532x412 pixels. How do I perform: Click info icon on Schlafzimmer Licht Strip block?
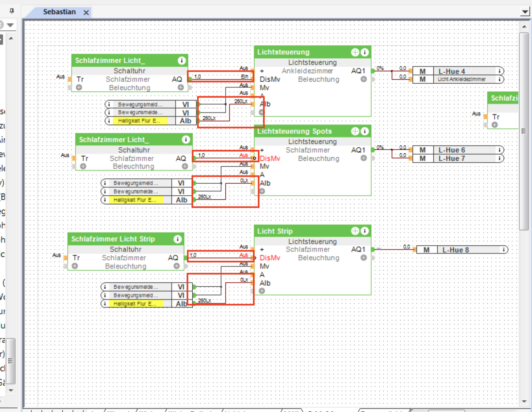point(177,239)
